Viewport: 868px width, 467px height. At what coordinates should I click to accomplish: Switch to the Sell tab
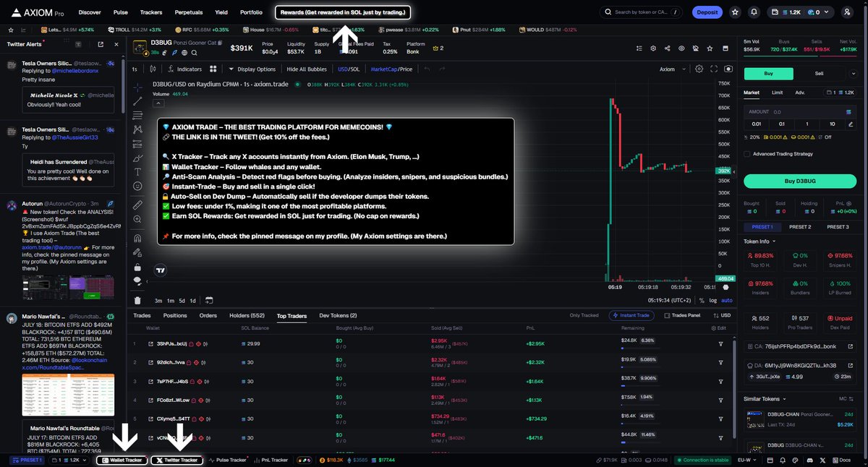click(819, 73)
